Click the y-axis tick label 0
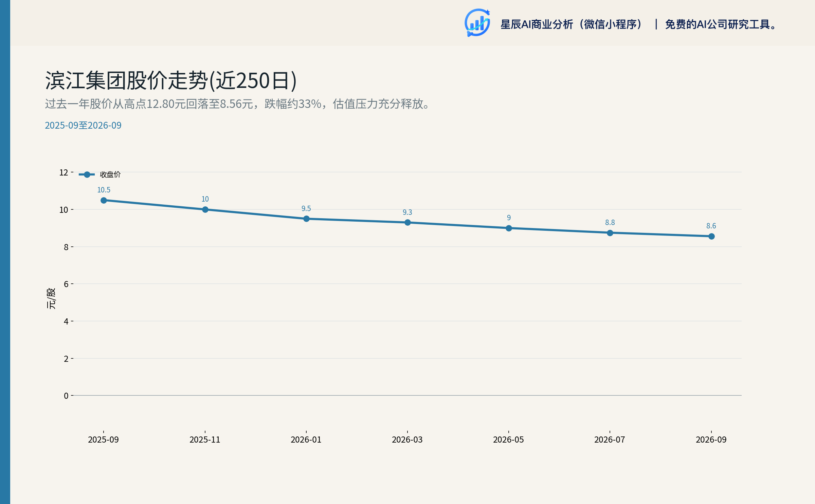Image resolution: width=815 pixels, height=504 pixels. [66, 396]
